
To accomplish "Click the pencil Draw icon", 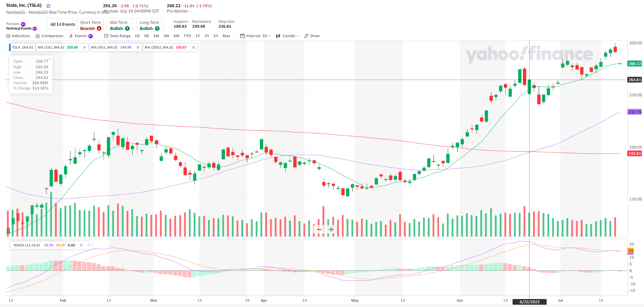I will click(306, 36).
